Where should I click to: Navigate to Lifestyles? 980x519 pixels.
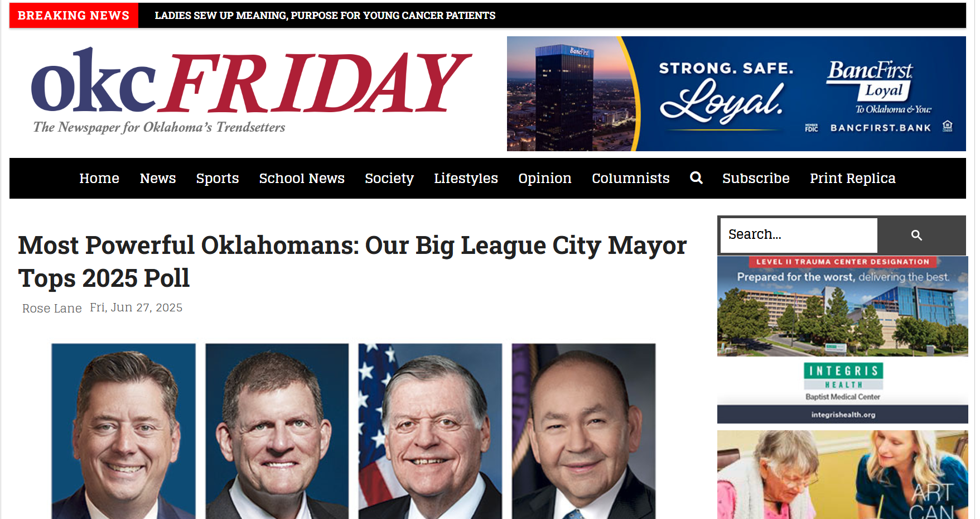[x=466, y=178]
